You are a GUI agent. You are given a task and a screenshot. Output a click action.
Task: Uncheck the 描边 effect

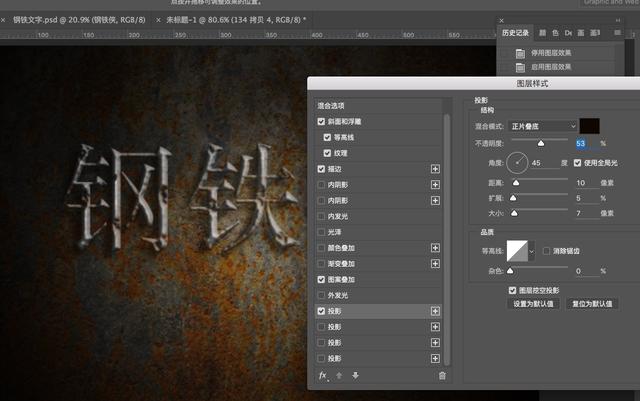[x=321, y=169]
